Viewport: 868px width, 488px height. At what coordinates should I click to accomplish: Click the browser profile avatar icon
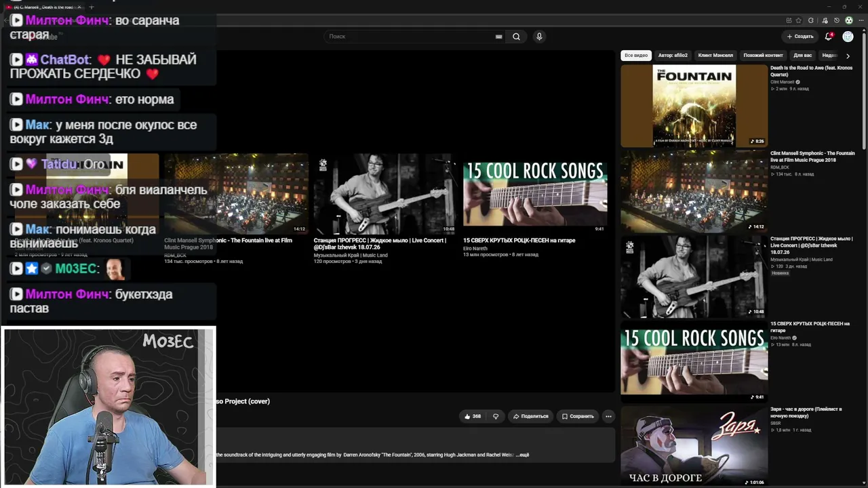click(x=848, y=20)
